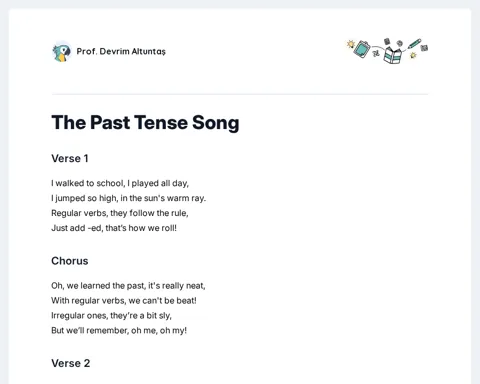
Task: Click the line 'Irregular ones, they're a bit sly'
Action: [111, 315]
